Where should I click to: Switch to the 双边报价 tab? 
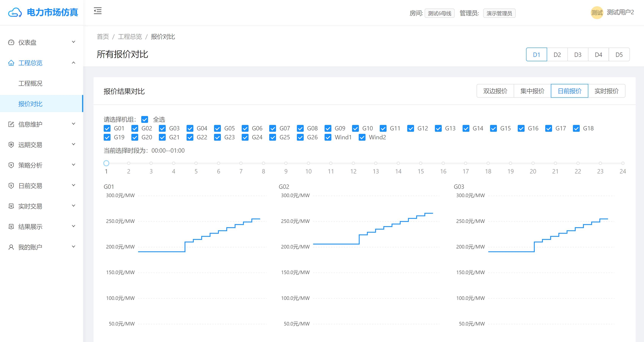(495, 91)
